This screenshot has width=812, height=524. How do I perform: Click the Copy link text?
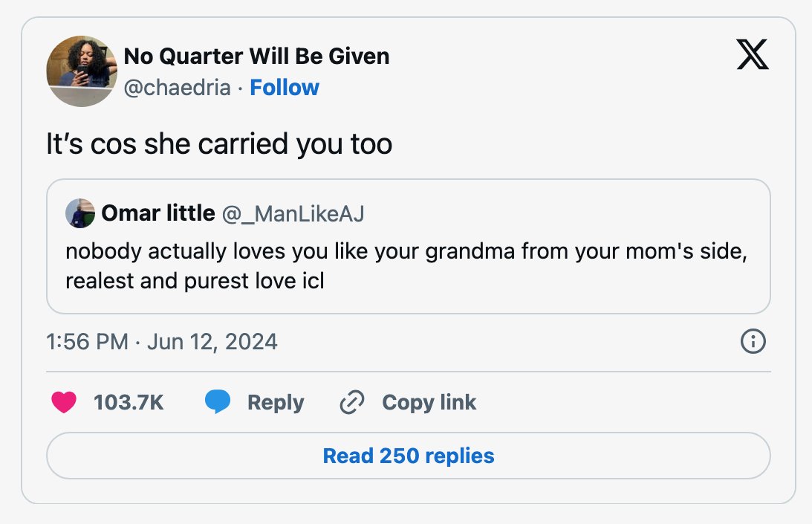coord(429,403)
